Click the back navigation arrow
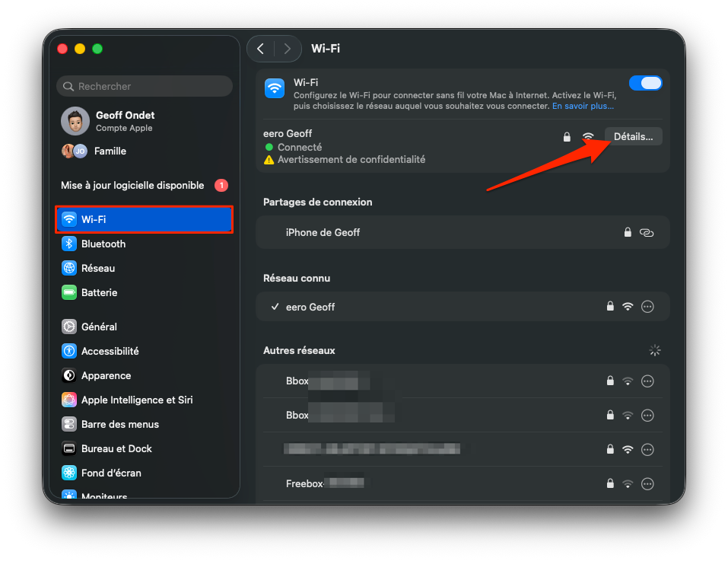 262,48
